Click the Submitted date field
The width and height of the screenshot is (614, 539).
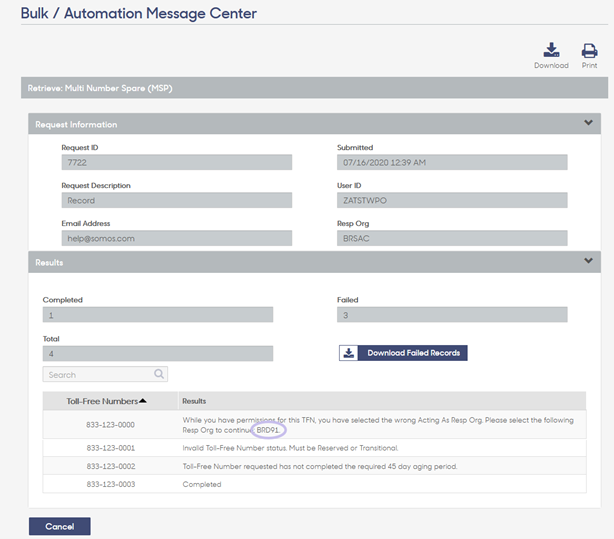(x=452, y=162)
